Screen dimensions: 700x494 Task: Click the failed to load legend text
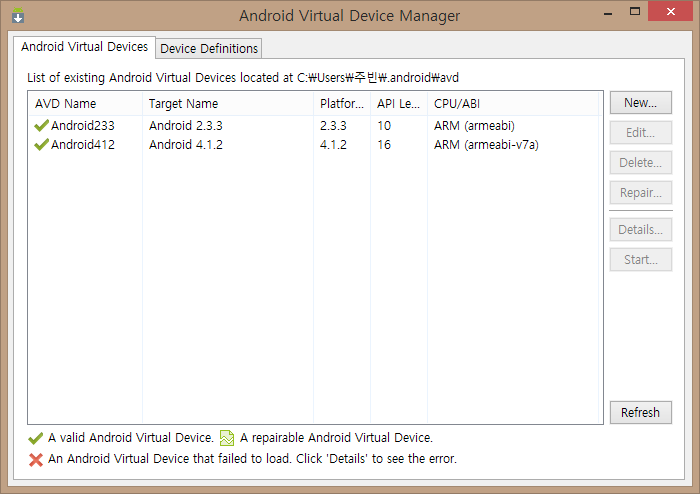tap(252, 459)
